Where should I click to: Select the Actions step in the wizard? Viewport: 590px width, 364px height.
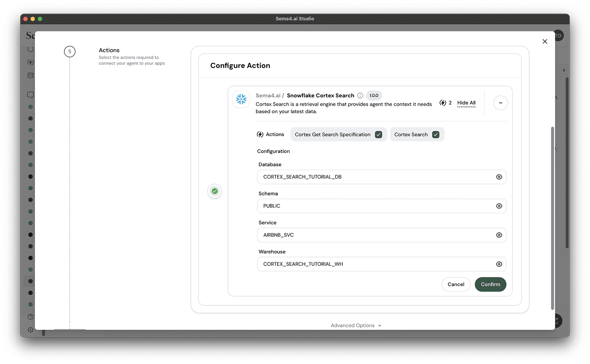tap(70, 52)
